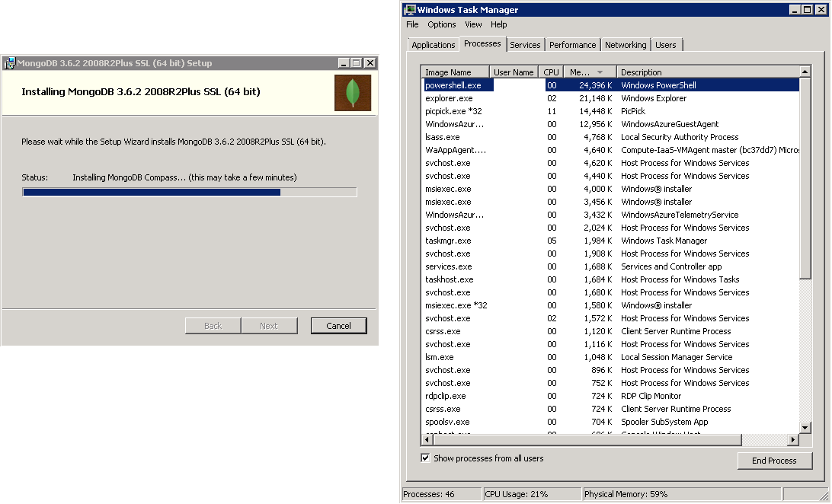
Task: Select the services.exe process
Action: click(x=448, y=266)
